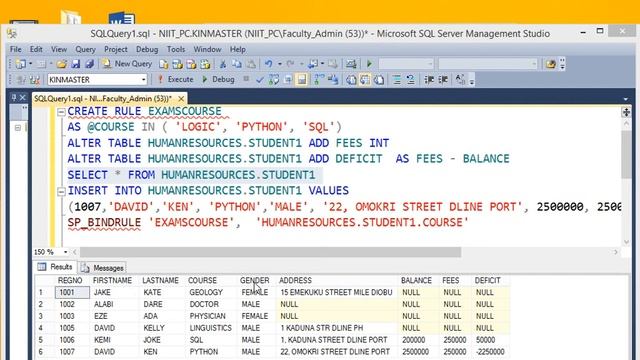Click the Change Connection icon left of database box
640x360 pixels.
pyautogui.click(x=35, y=80)
